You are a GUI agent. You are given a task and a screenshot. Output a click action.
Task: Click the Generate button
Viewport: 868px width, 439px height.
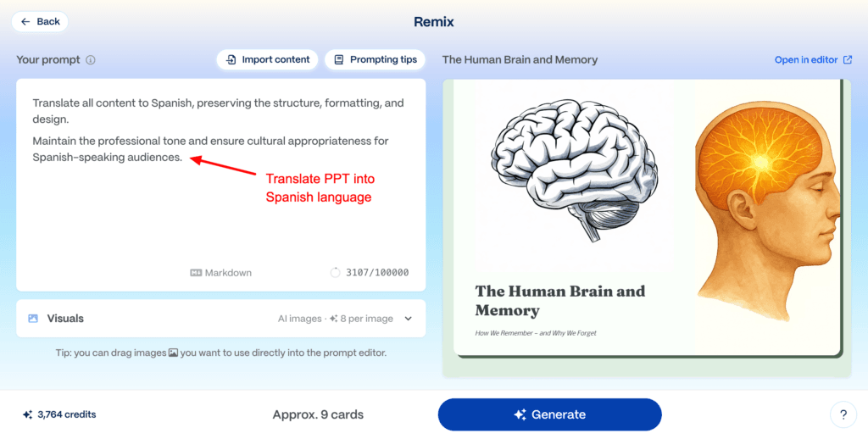549,414
